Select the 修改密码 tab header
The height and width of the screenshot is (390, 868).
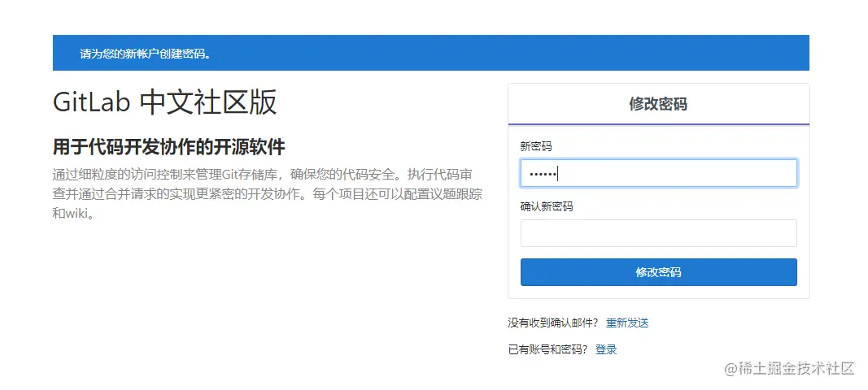(x=658, y=104)
